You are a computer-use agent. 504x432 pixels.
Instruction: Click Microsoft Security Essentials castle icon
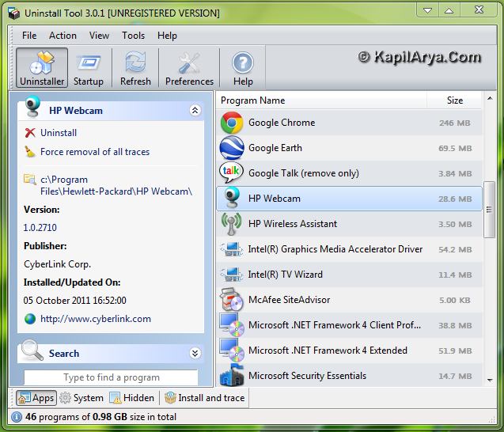232,375
